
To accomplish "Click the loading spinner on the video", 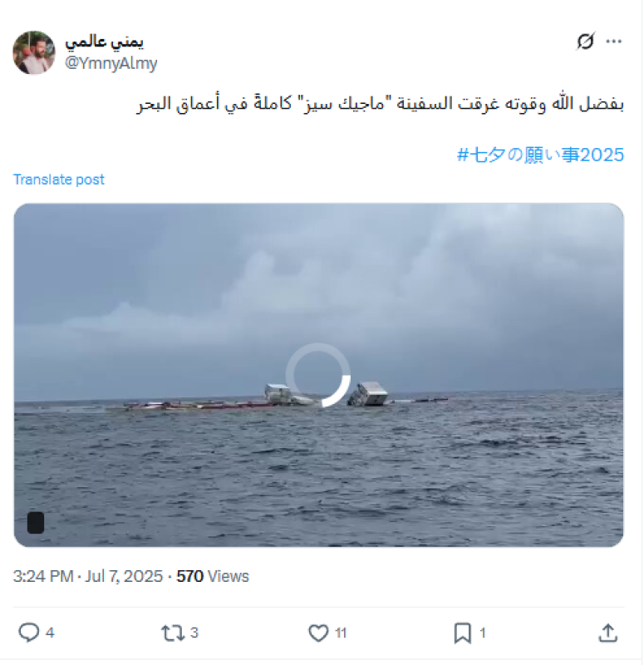I will (318, 376).
